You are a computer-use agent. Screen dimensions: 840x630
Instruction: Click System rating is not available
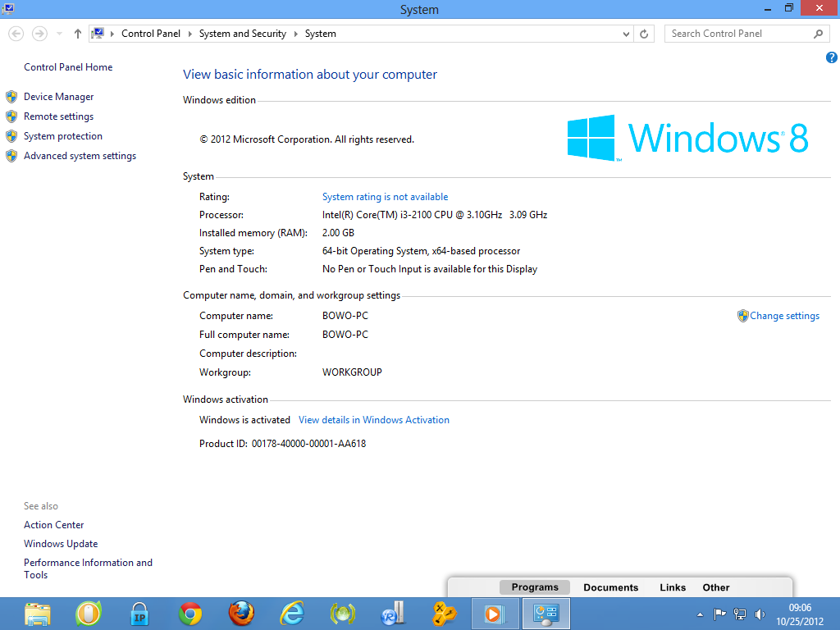point(385,197)
